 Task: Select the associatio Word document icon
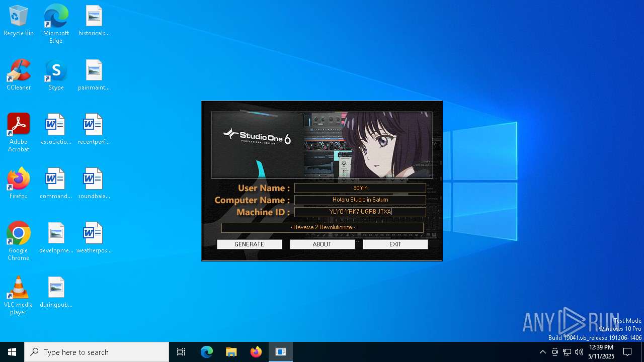point(56,130)
